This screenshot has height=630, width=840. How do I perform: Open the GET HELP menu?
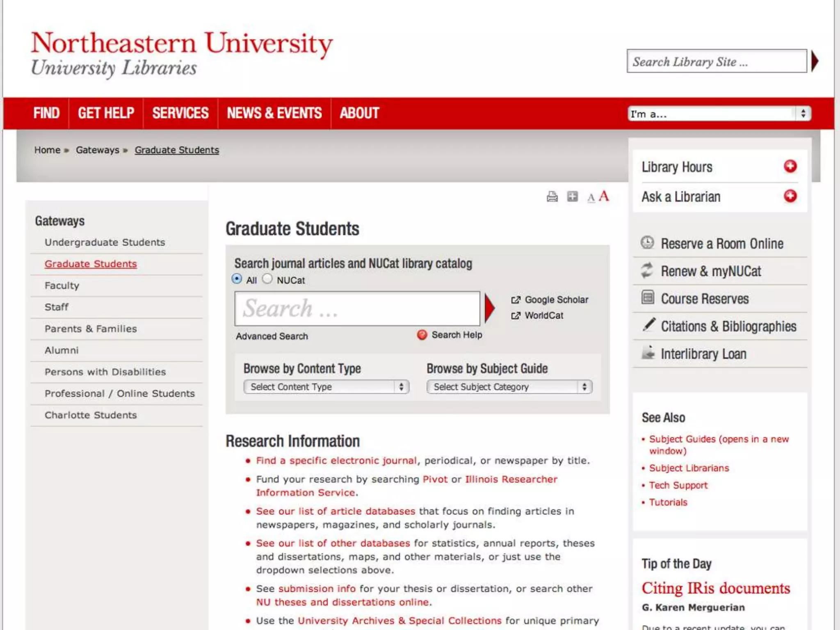(x=106, y=113)
